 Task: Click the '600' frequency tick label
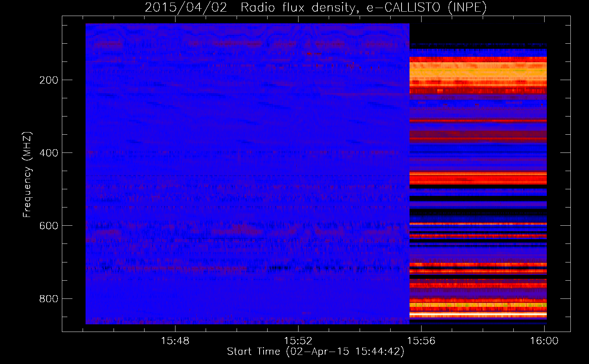pyautogui.click(x=49, y=226)
